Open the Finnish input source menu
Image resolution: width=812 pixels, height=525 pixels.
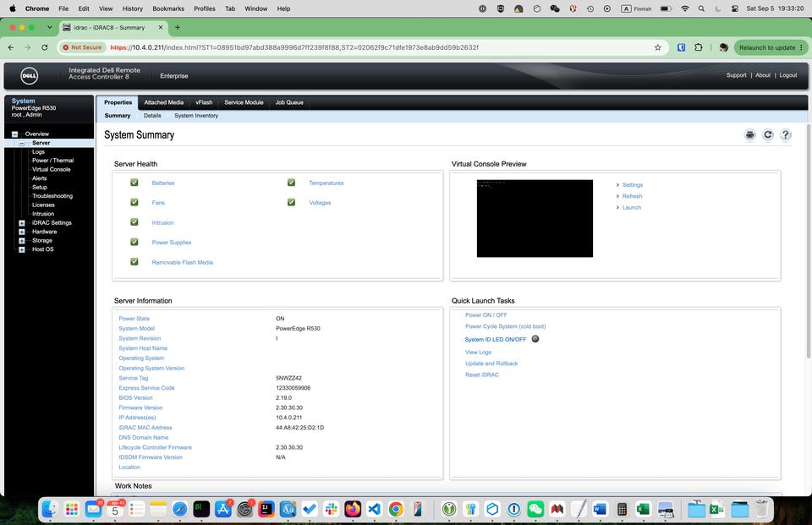pyautogui.click(x=636, y=8)
